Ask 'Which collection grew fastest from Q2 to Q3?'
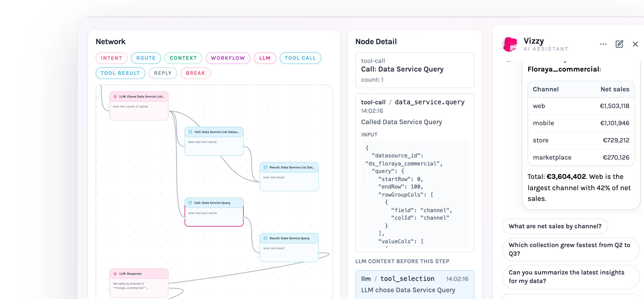 (571, 249)
